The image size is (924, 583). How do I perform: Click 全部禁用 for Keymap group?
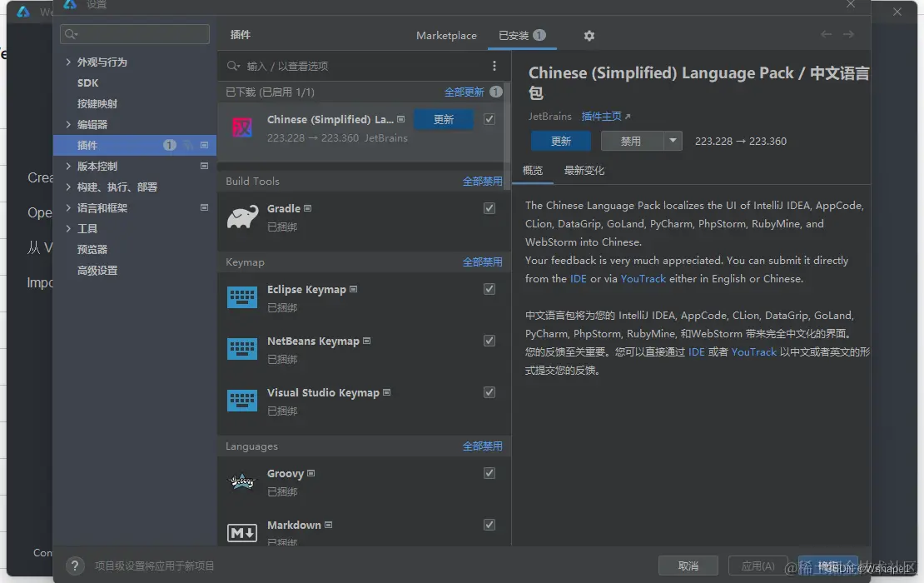[x=482, y=262]
